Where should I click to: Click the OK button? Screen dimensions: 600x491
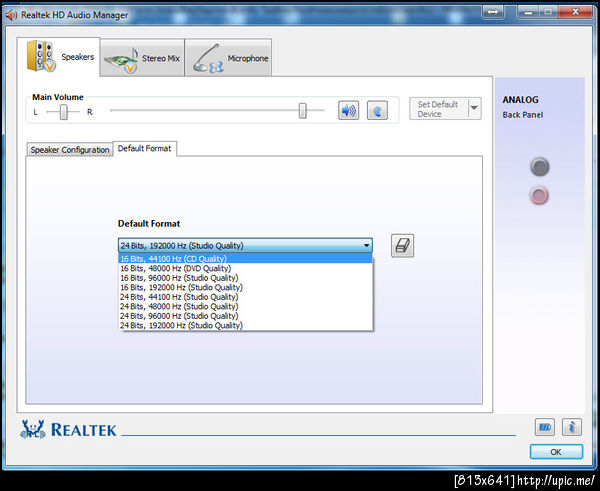coord(556,452)
